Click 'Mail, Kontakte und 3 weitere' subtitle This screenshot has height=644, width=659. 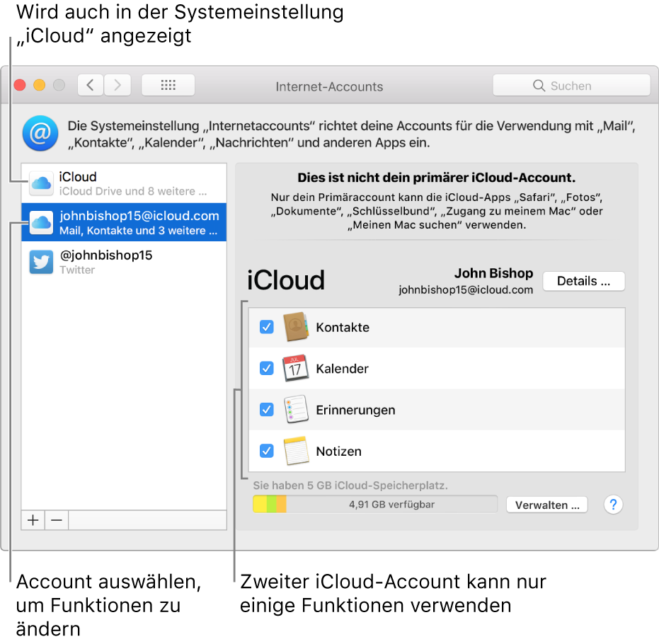tap(138, 231)
